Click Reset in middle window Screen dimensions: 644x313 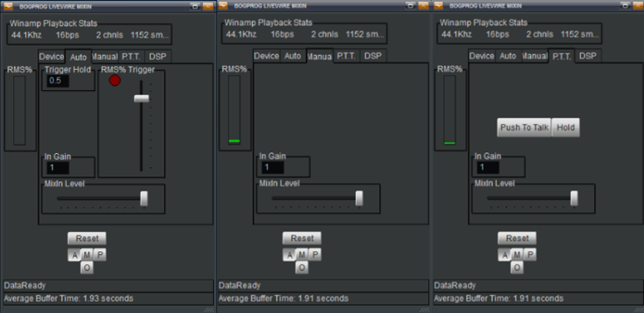click(302, 238)
